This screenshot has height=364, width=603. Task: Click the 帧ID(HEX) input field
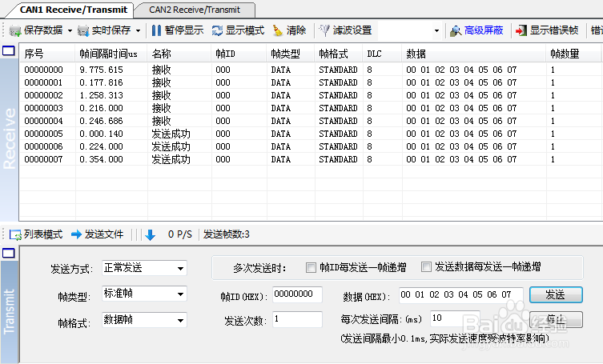coord(297,294)
